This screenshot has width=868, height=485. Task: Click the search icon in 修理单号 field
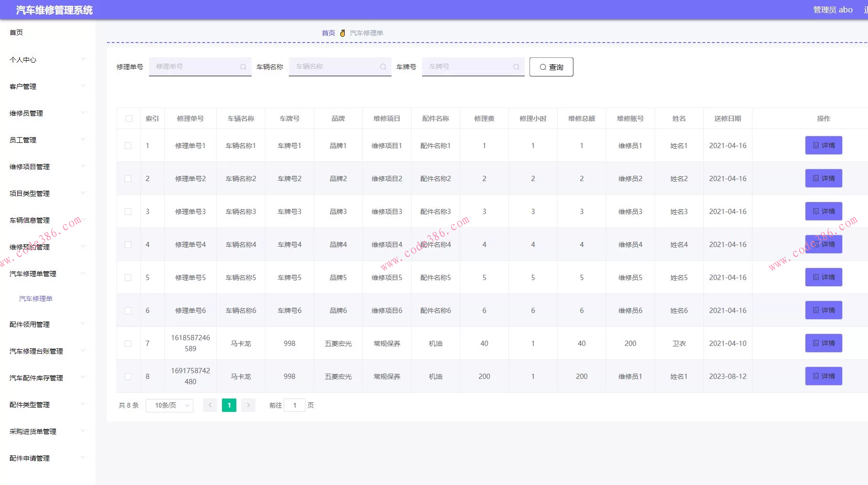point(243,67)
